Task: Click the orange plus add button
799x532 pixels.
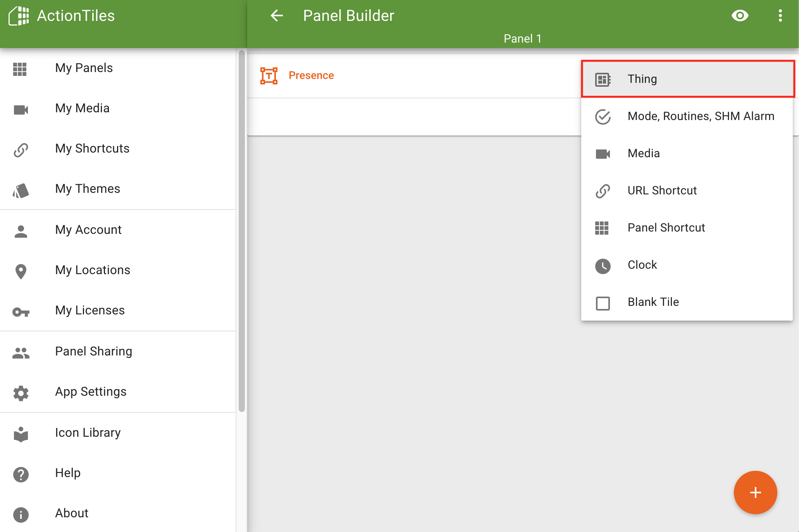Action: point(755,493)
